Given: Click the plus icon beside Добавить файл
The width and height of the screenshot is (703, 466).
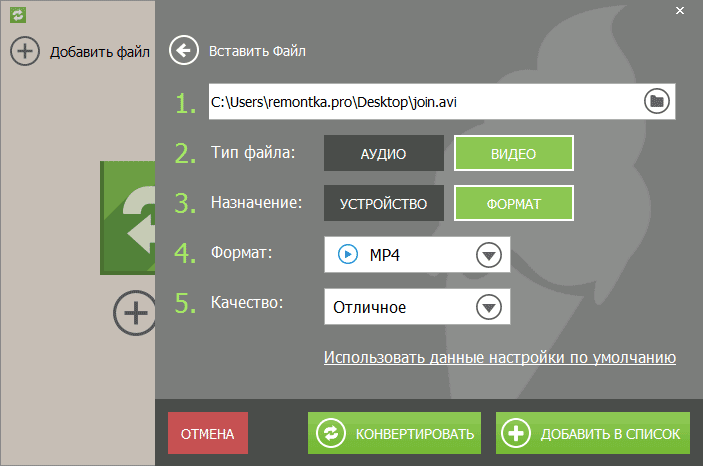Looking at the screenshot, I should click(x=25, y=50).
